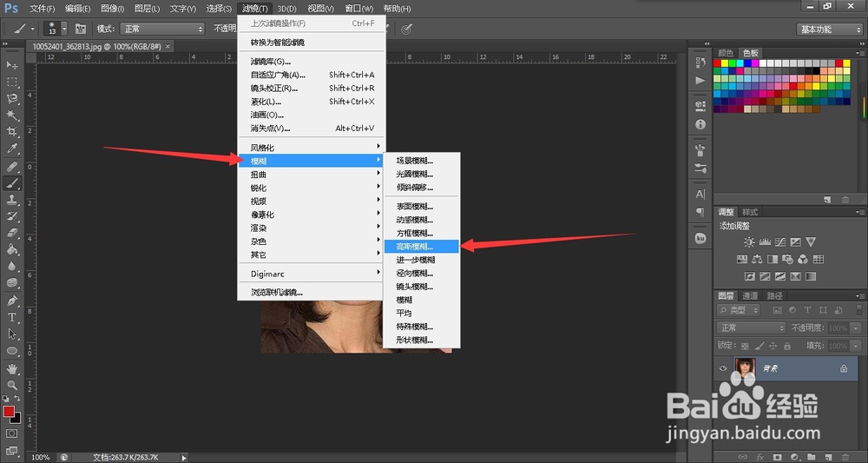Toggle lock transparent pixels
Screen dimensions: 868x463
(745, 346)
